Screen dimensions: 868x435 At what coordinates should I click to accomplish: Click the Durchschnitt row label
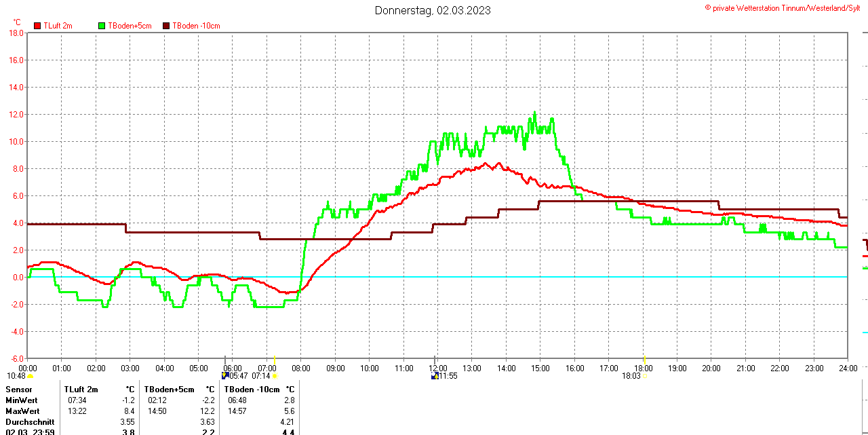(29, 422)
